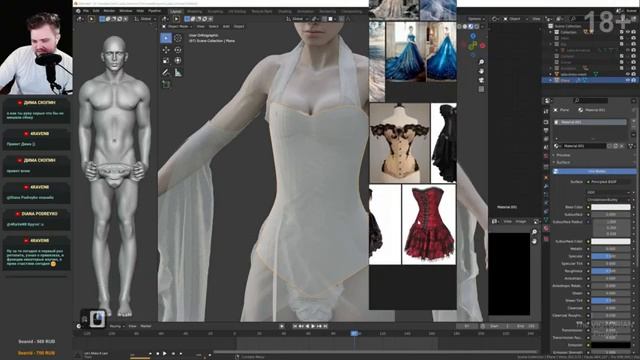Open the Render menu
The image size is (640, 360).
[109, 11]
